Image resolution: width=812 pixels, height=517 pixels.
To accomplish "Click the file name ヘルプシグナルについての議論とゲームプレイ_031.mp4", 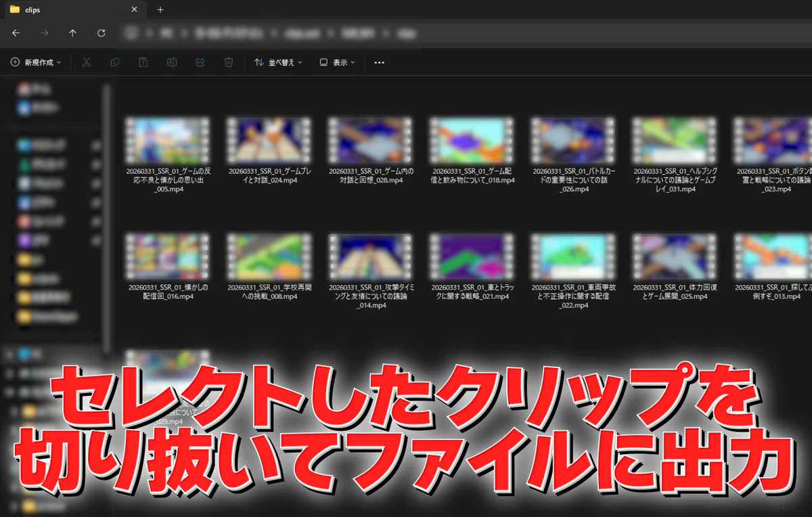I will (675, 180).
